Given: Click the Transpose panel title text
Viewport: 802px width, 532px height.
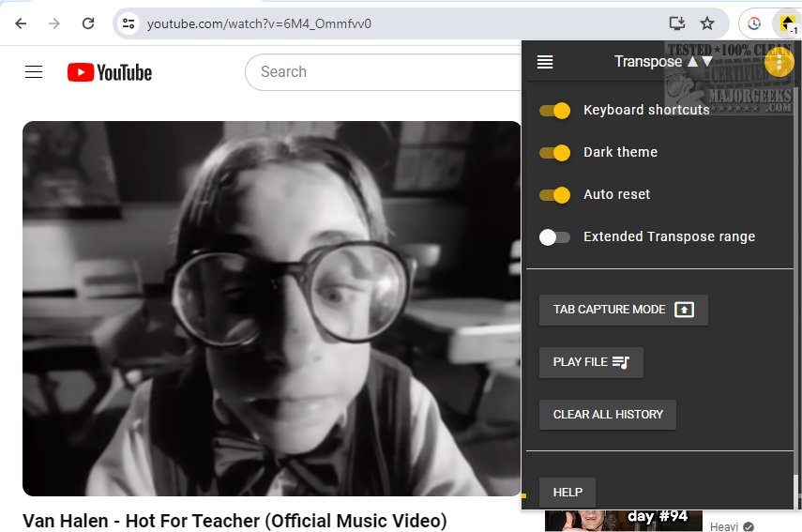Looking at the screenshot, I should tap(648, 62).
